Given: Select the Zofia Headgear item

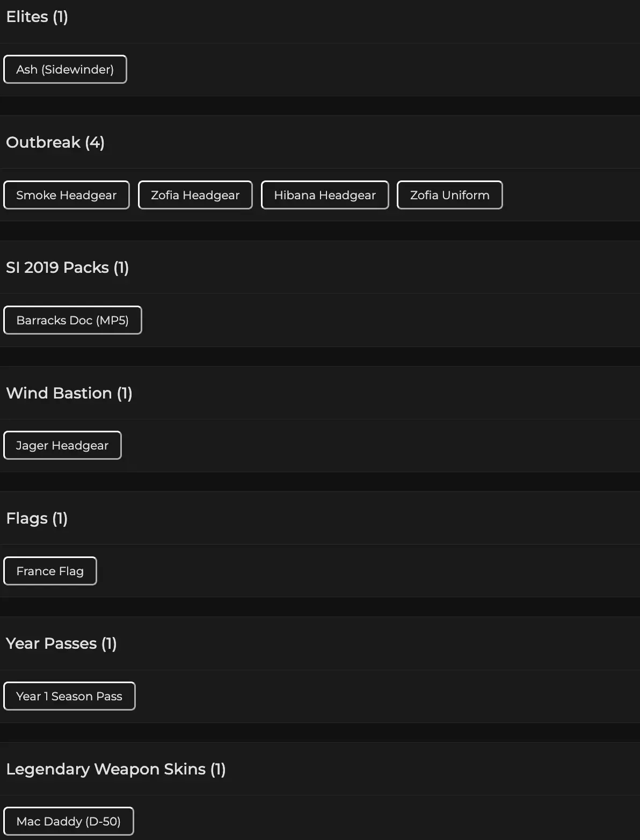Looking at the screenshot, I should click(195, 195).
